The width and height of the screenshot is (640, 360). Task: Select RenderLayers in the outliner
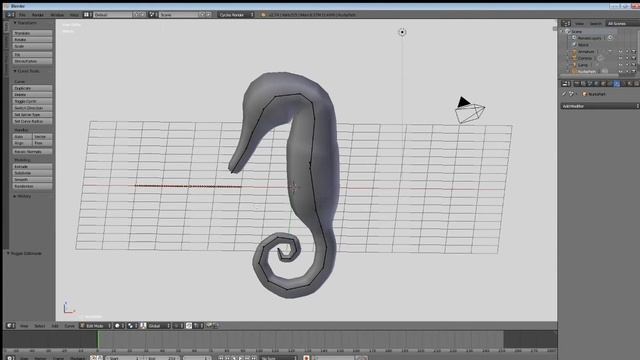tap(589, 38)
